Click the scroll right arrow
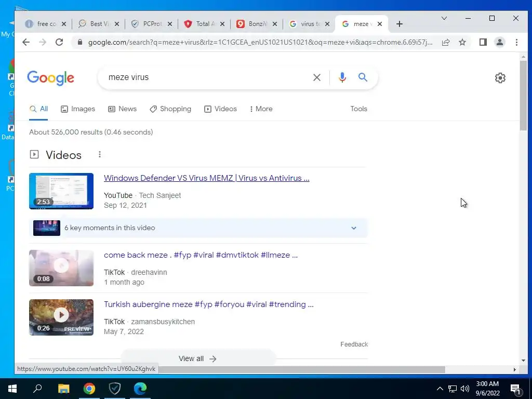 (x=515, y=369)
